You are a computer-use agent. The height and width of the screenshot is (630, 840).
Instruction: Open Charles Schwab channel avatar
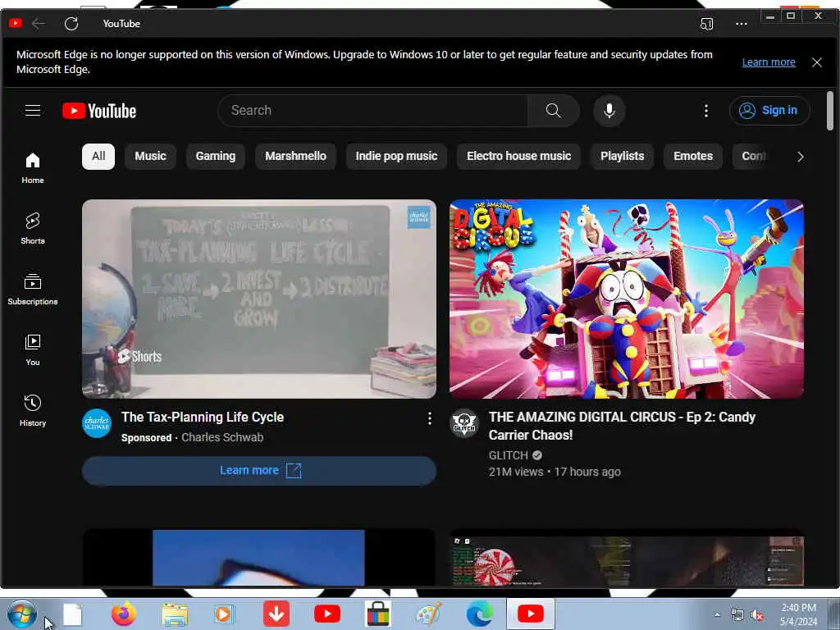coord(97,423)
